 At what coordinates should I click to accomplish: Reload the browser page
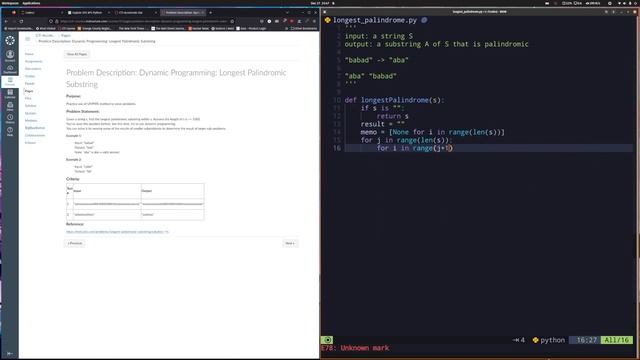click(x=21, y=21)
